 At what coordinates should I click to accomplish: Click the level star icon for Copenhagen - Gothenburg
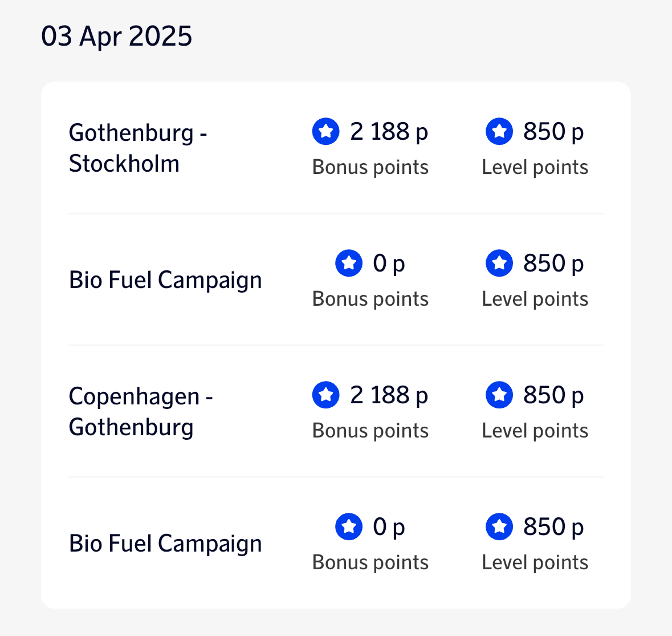(499, 395)
